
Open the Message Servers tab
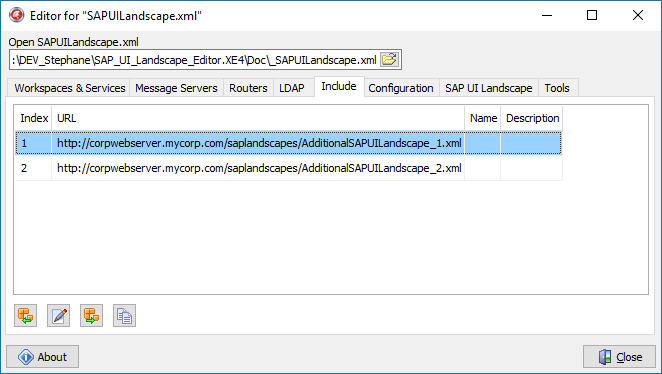(176, 88)
